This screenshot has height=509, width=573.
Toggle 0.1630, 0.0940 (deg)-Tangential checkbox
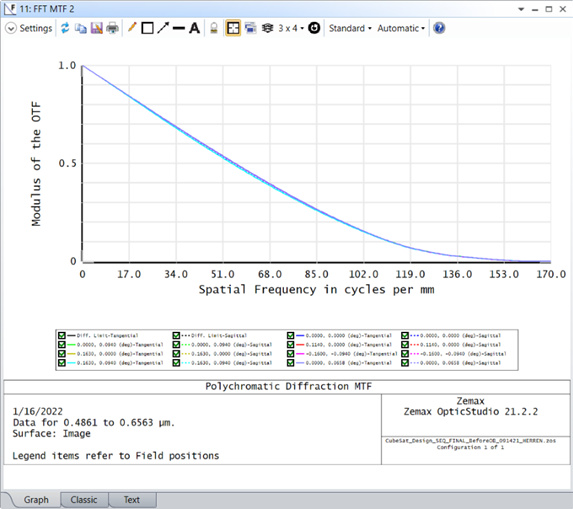[62, 363]
